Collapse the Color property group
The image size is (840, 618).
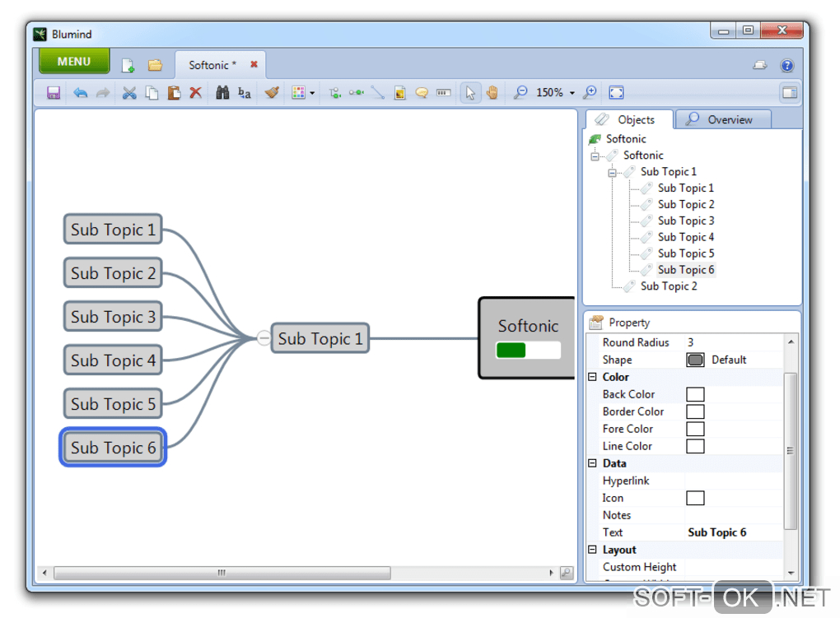coord(592,377)
